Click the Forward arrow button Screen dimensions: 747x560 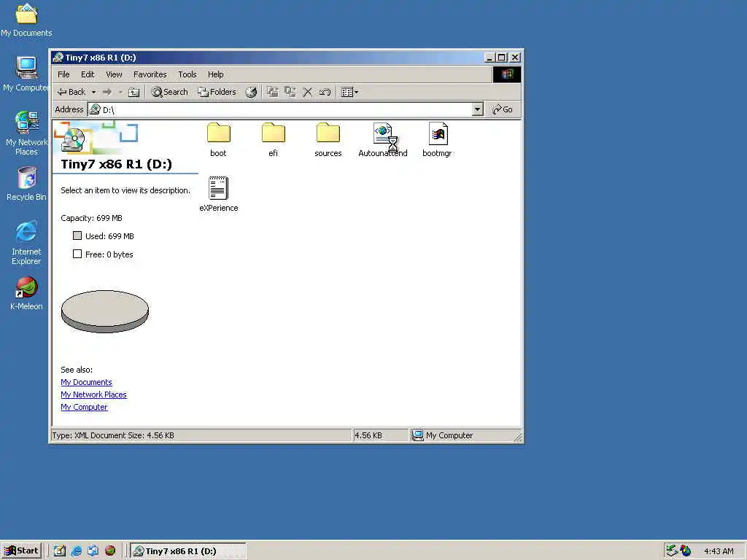coord(107,92)
